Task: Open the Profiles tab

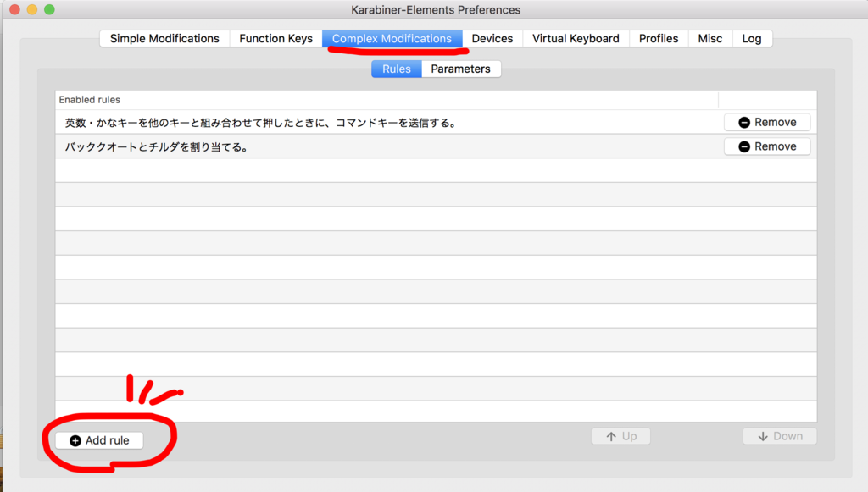Action: [x=659, y=39]
